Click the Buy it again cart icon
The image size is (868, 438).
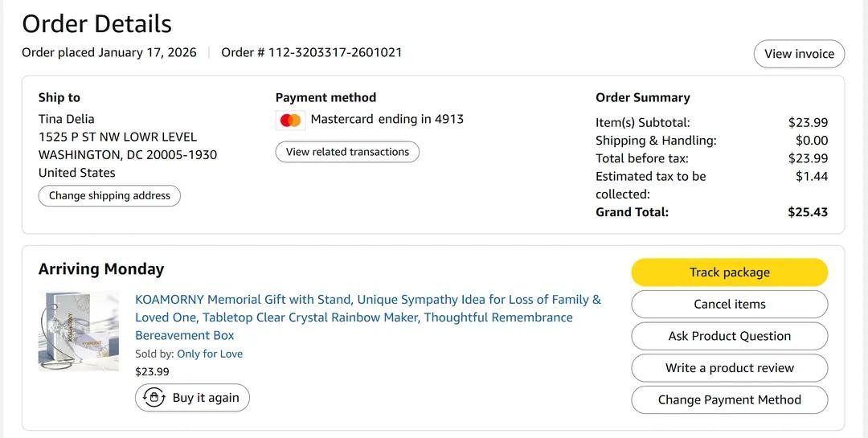pos(154,398)
